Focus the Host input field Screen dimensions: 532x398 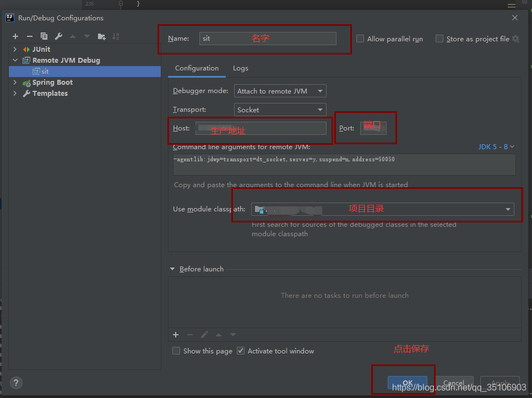pos(261,128)
